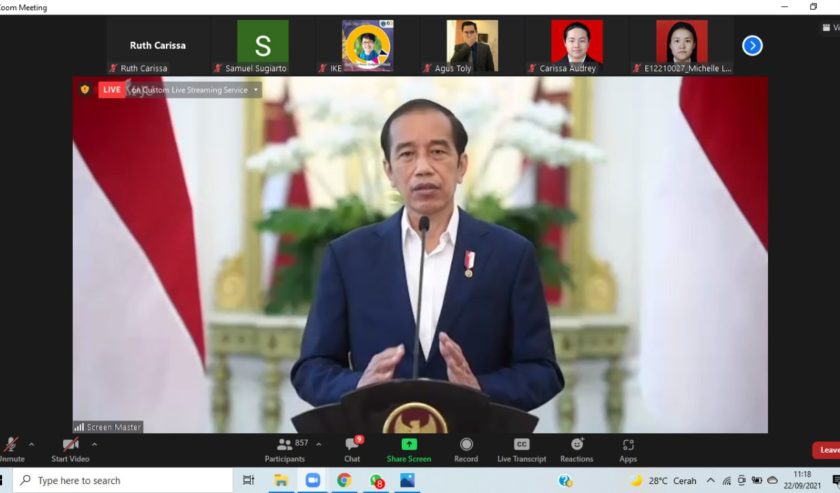Open Task View in the taskbar
This screenshot has height=493, width=840.
(x=249, y=480)
